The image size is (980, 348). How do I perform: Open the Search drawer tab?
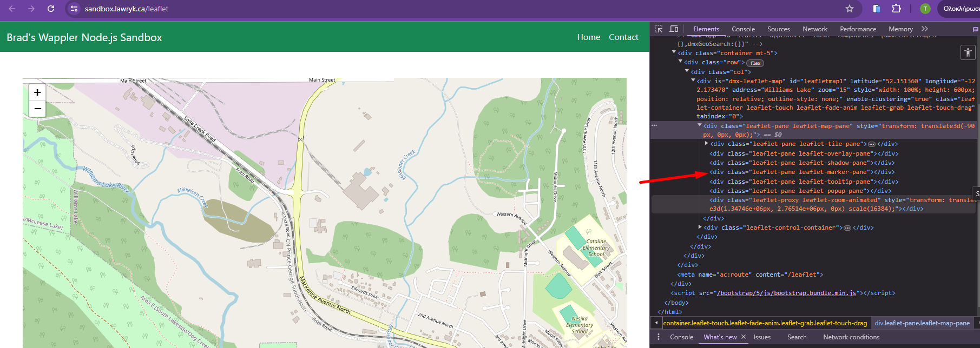797,337
